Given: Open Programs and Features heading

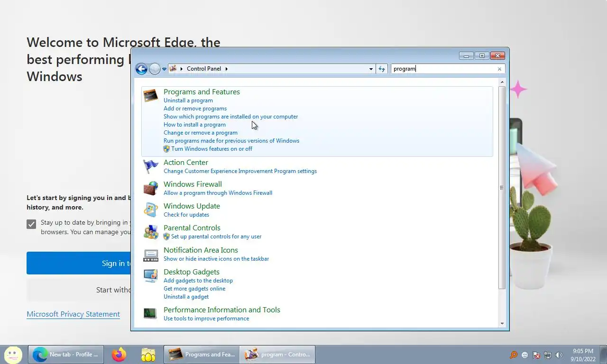Looking at the screenshot, I should point(202,92).
